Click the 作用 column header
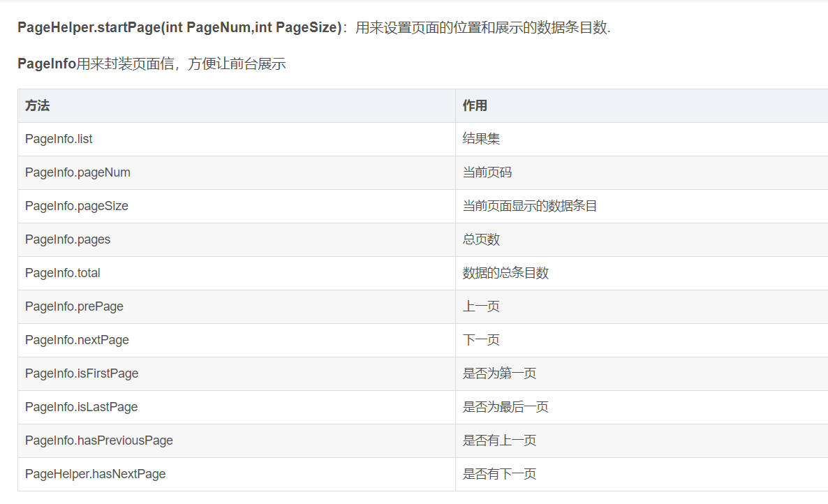This screenshot has width=828, height=504. coord(642,105)
